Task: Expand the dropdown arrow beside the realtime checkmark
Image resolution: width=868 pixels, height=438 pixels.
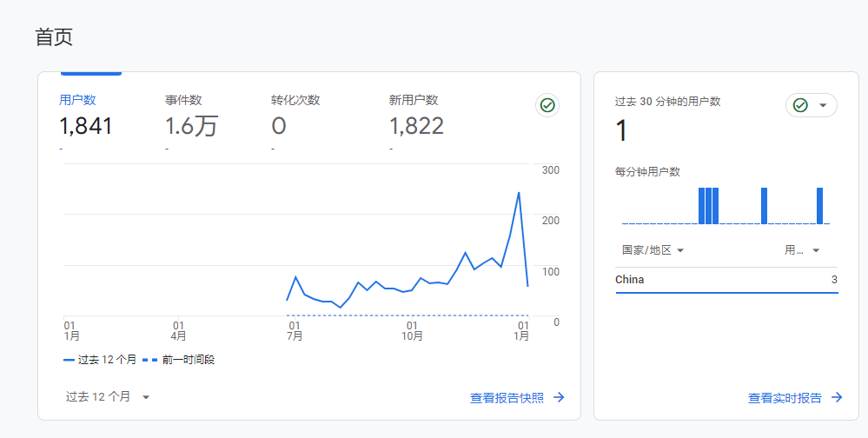Action: coord(823,105)
